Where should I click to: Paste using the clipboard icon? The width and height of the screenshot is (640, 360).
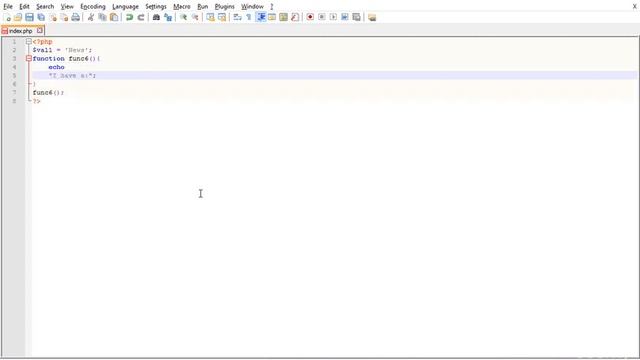(114, 17)
